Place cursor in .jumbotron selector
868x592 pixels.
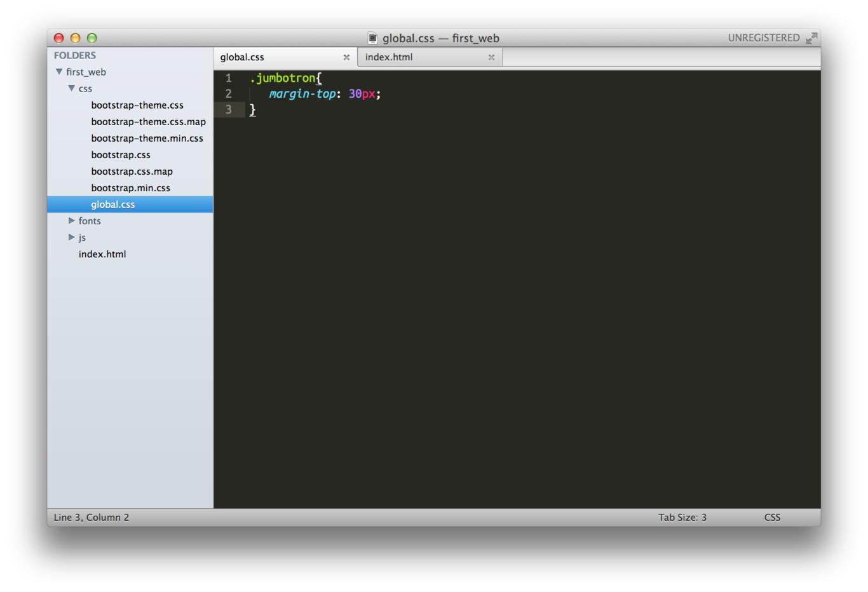[283, 78]
